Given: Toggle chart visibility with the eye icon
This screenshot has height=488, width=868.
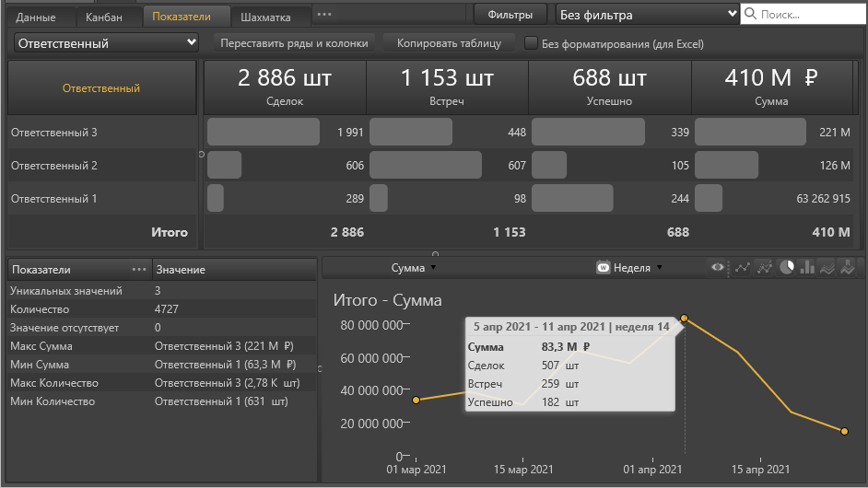Looking at the screenshot, I should 718,268.
